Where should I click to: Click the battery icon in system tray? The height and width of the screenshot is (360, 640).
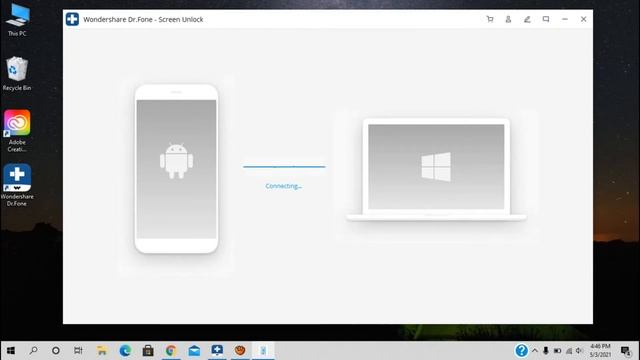557,351
